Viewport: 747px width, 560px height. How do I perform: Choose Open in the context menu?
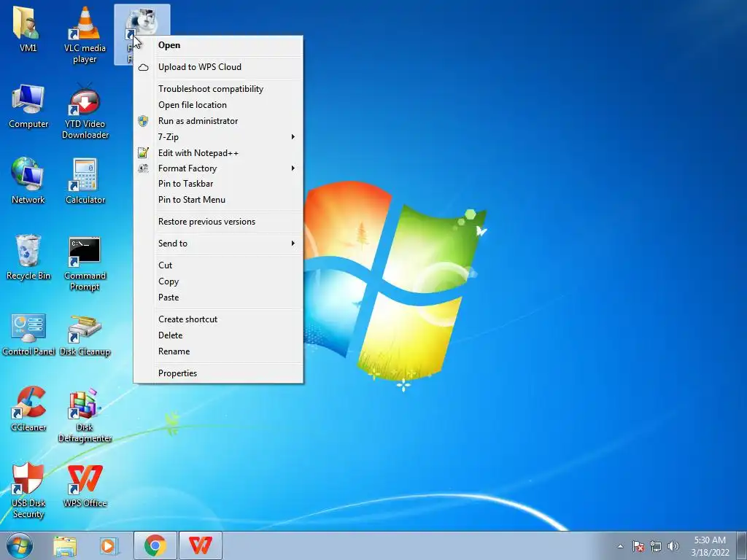click(218, 45)
